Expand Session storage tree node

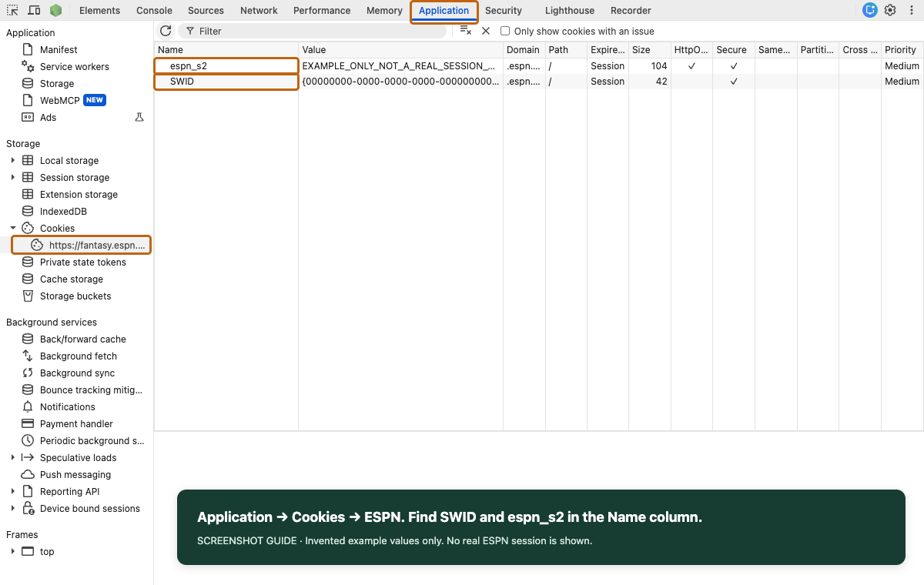[12, 177]
